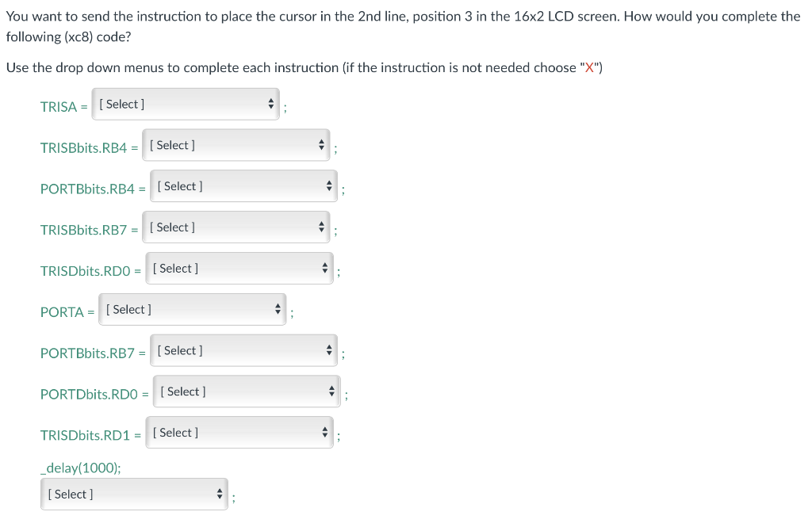The image size is (812, 527).
Task: Open the dropdown below _delay(1000)
Action: coord(132,494)
